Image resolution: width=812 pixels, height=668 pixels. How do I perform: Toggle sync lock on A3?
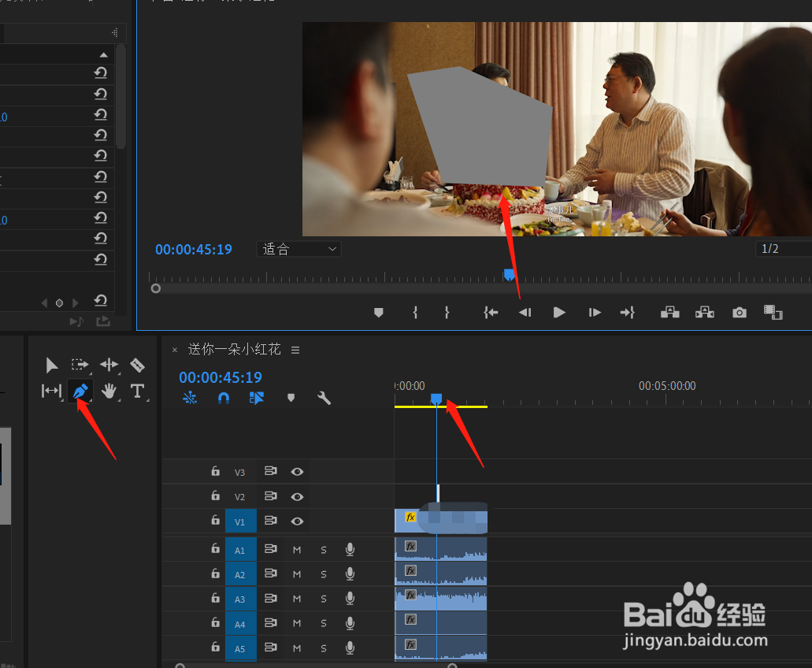[x=270, y=599]
